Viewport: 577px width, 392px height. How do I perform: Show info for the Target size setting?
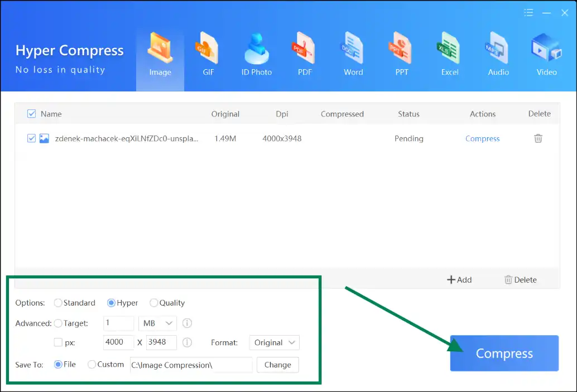click(x=187, y=323)
